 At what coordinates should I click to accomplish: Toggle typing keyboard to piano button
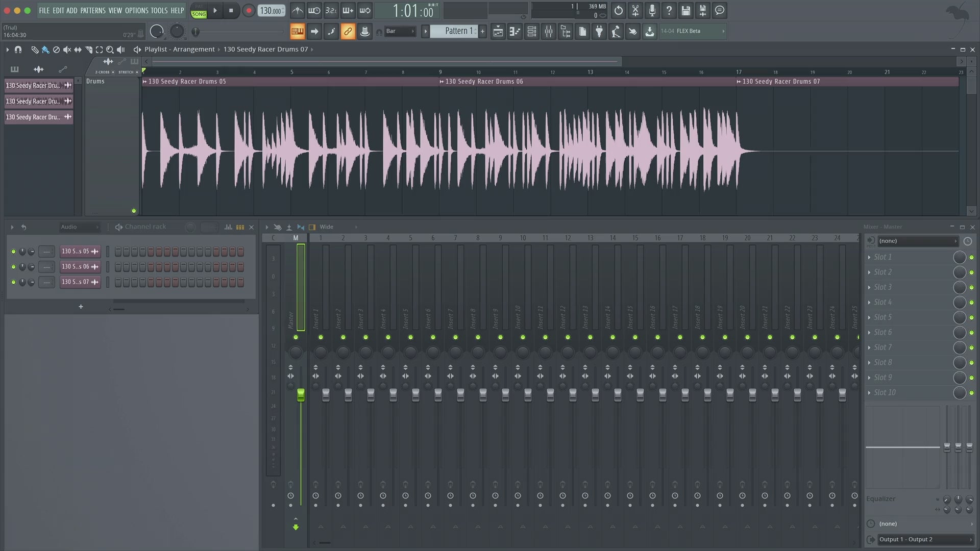(x=297, y=32)
